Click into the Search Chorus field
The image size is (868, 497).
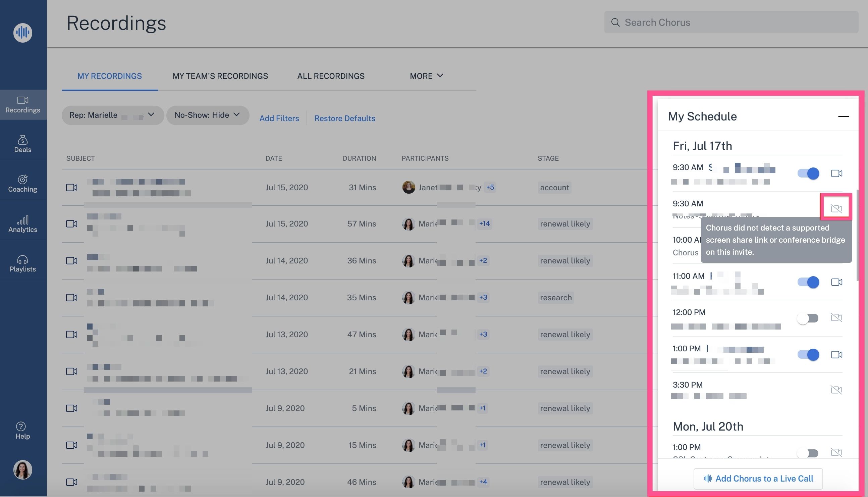[731, 22]
